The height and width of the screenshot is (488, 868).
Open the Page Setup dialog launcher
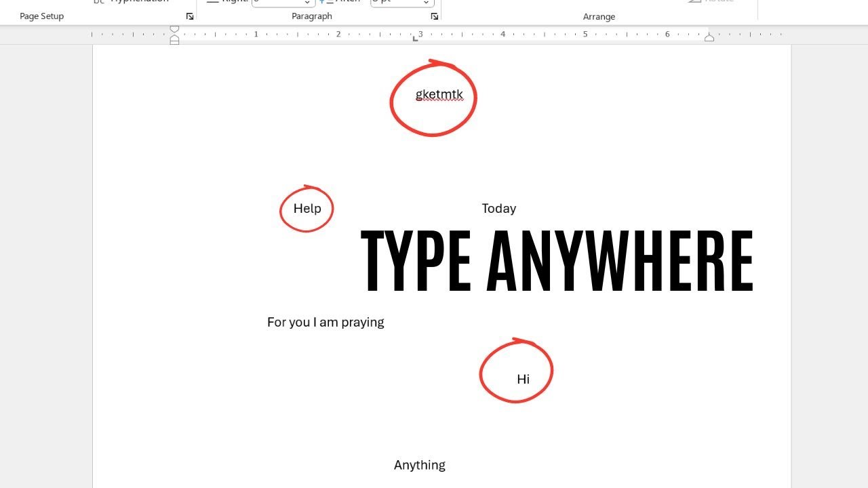click(190, 16)
